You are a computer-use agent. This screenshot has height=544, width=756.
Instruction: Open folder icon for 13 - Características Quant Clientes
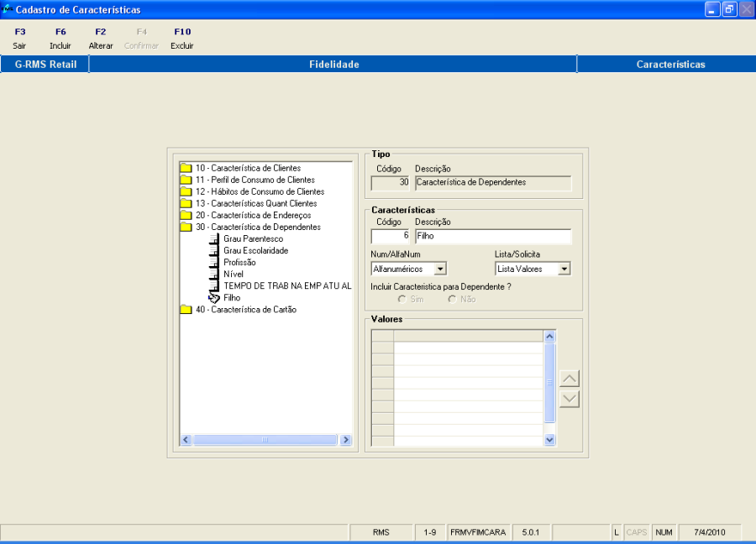point(186,203)
